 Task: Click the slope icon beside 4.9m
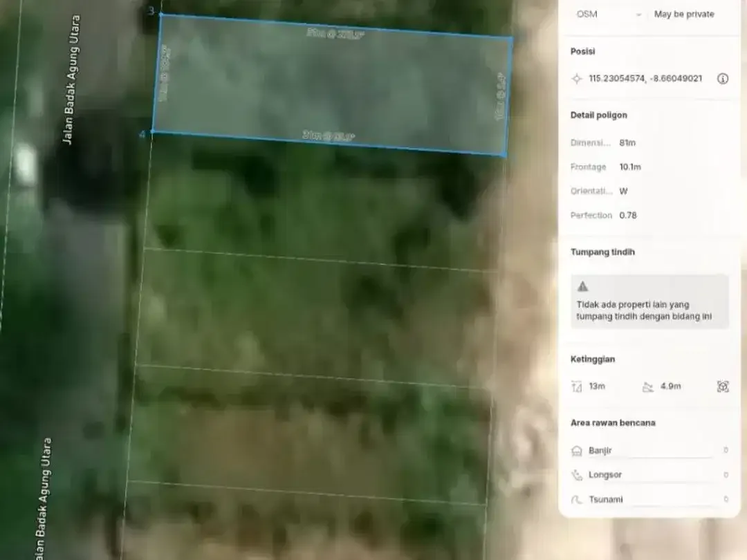click(x=647, y=386)
